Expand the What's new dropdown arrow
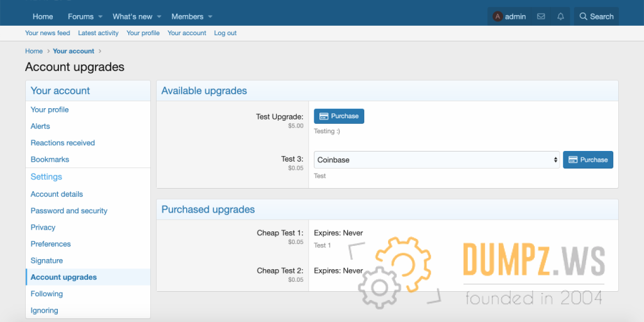 point(159,16)
